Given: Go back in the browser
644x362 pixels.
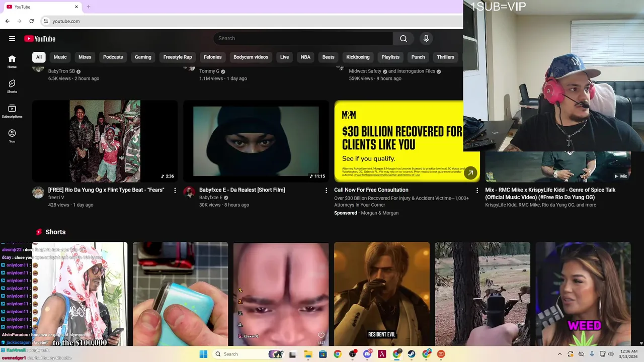Looking at the screenshot, I should [7, 21].
